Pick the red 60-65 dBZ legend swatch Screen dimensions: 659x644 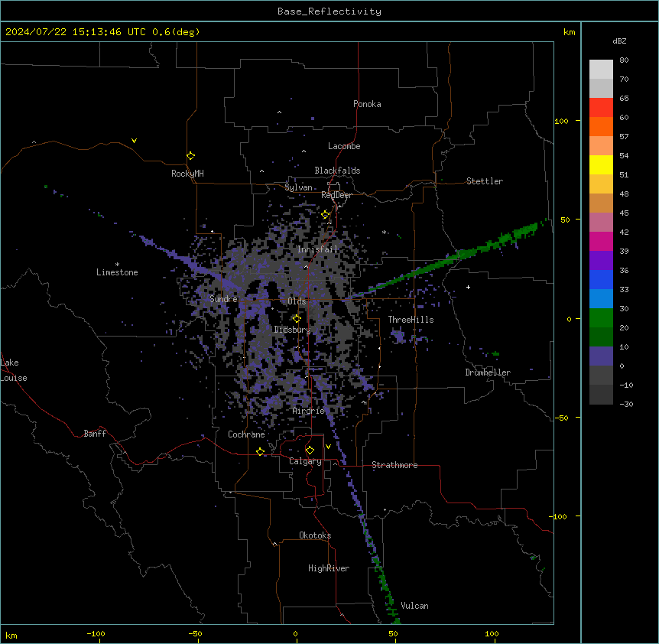coord(601,107)
